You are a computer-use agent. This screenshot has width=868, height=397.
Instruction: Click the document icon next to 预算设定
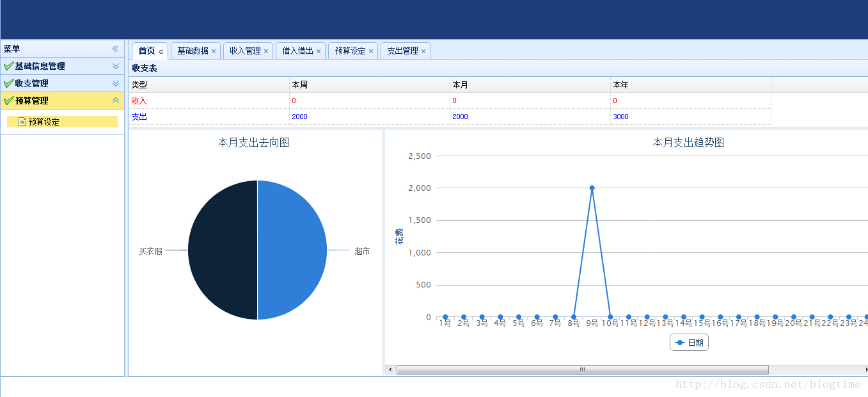point(22,122)
